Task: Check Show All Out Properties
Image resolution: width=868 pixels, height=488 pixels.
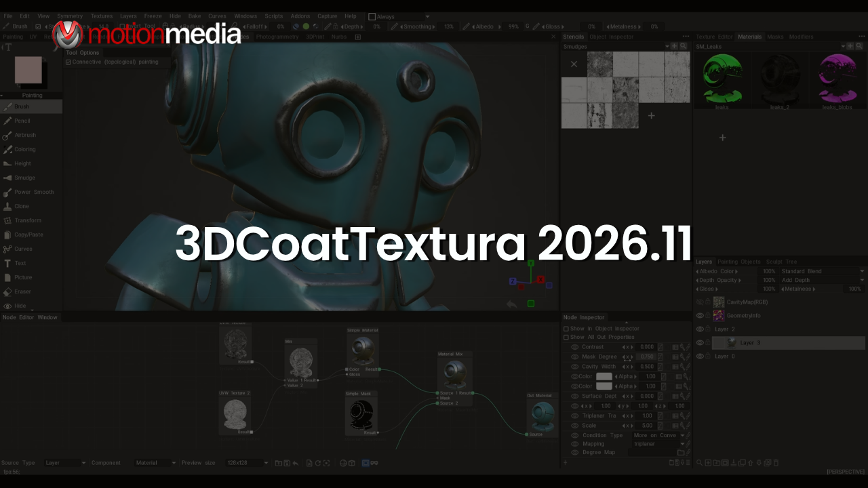Action: [x=566, y=337]
